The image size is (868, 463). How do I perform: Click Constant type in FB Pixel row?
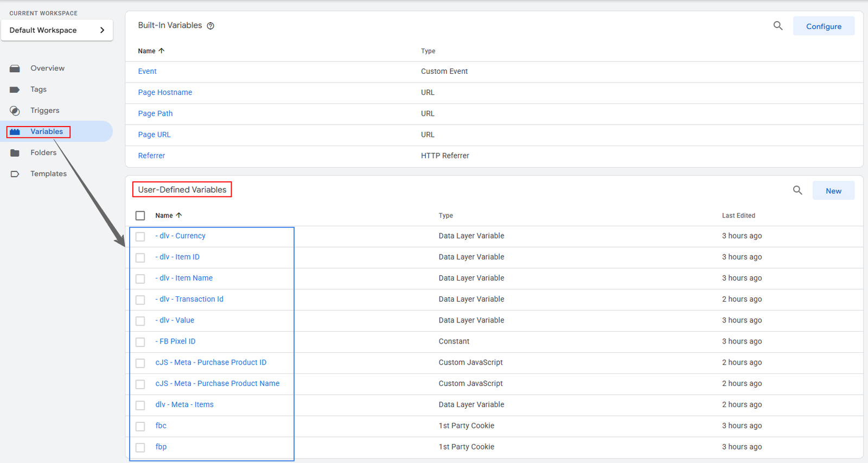(454, 341)
